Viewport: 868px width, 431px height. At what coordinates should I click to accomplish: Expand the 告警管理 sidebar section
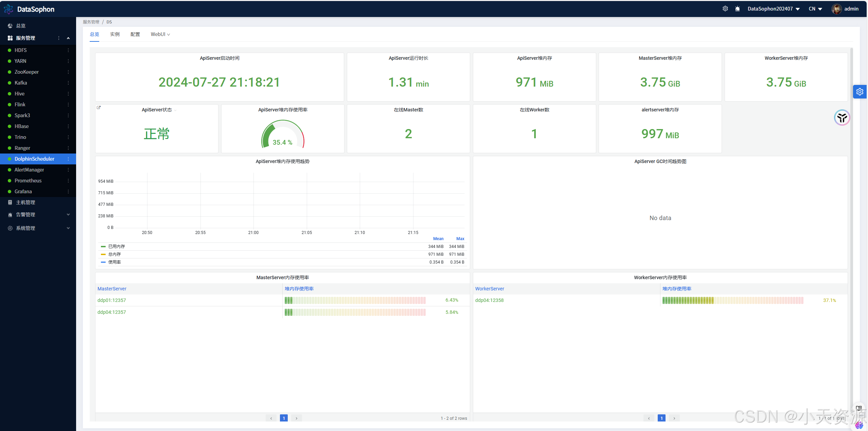tap(68, 215)
